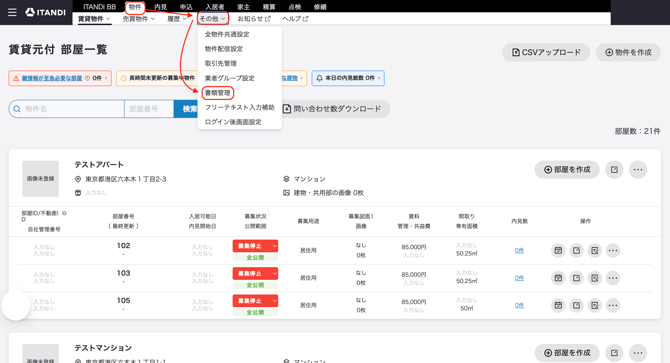Edit the テストアパート building
This screenshot has height=363, width=670.
(614, 170)
